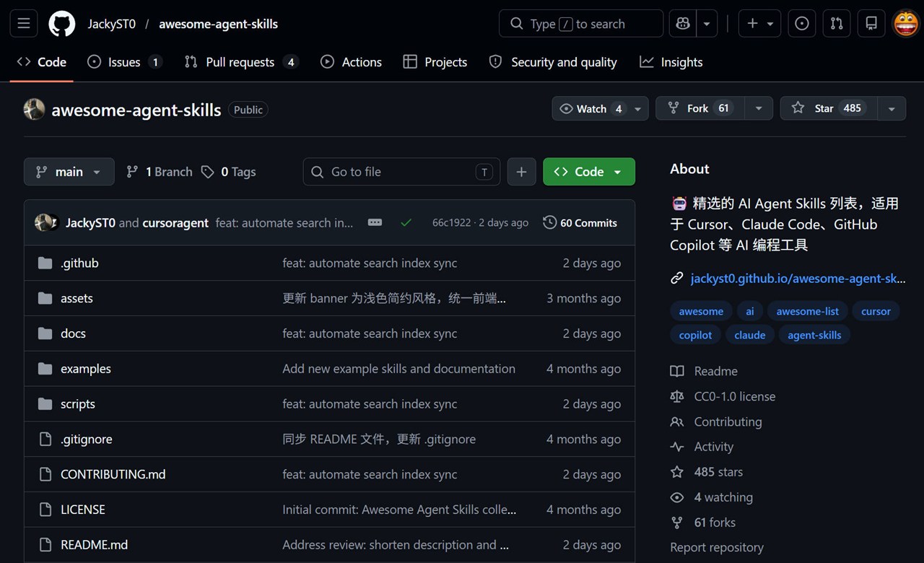
Task: View the 61 forks list
Action: coord(703,523)
